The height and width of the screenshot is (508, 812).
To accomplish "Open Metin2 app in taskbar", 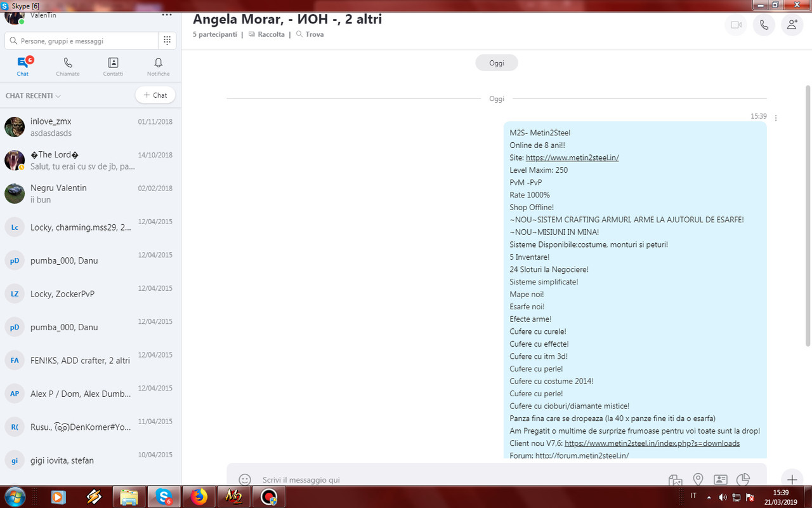I will [x=233, y=497].
